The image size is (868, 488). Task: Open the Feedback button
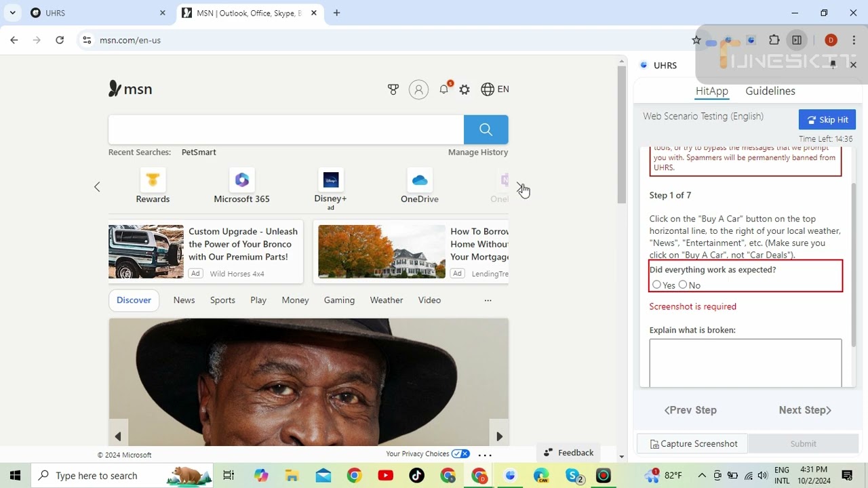(568, 453)
